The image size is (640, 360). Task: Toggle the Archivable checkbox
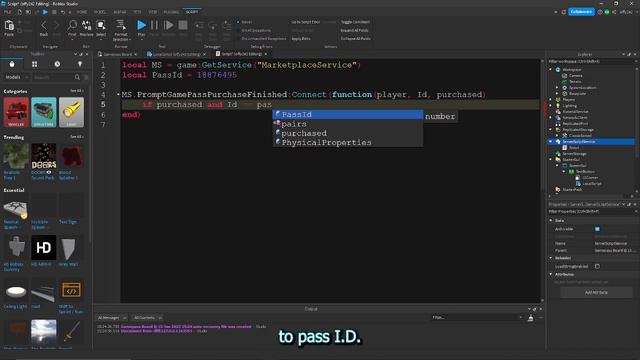pos(597,229)
